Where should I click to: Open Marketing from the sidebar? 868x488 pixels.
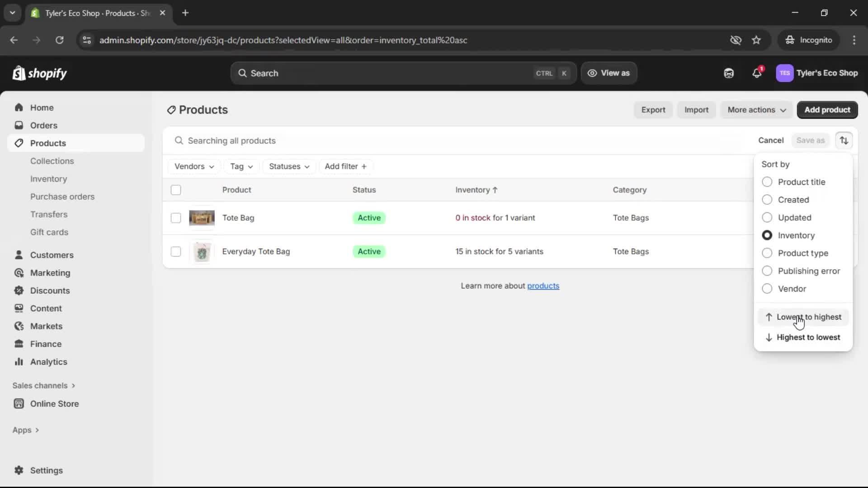[50, 273]
